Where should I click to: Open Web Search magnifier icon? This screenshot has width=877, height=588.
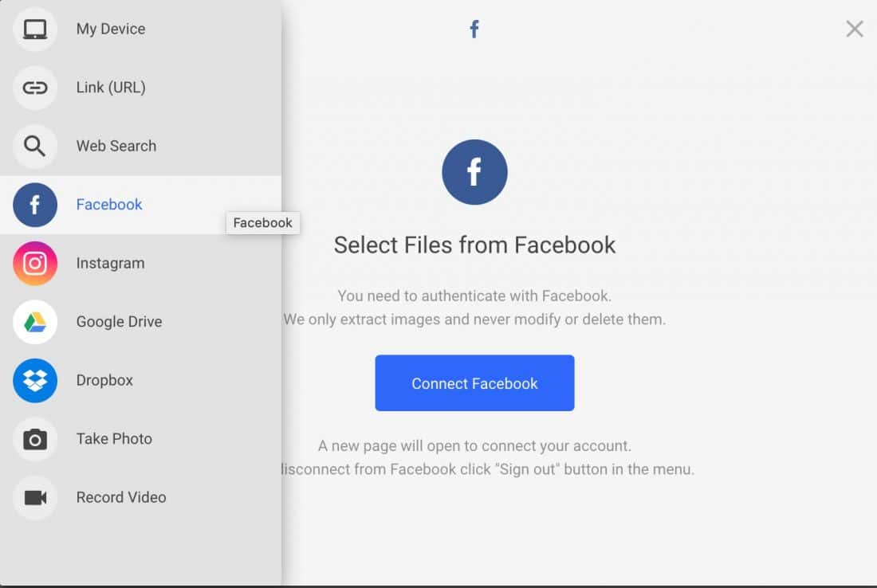click(x=34, y=147)
